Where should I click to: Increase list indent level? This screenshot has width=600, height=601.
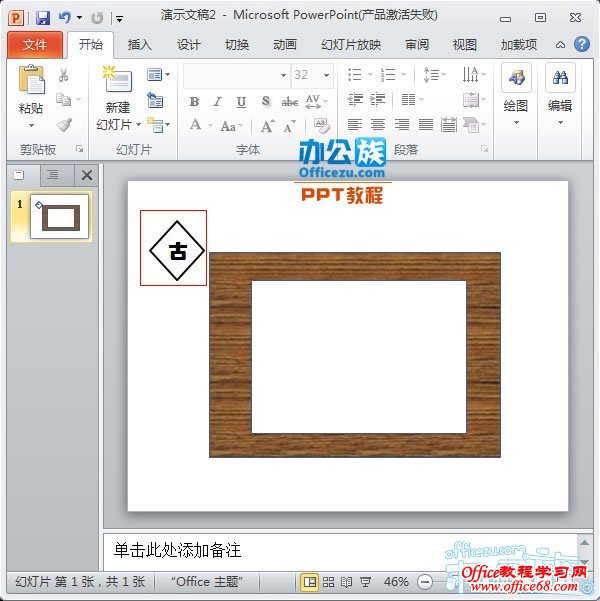[378, 100]
